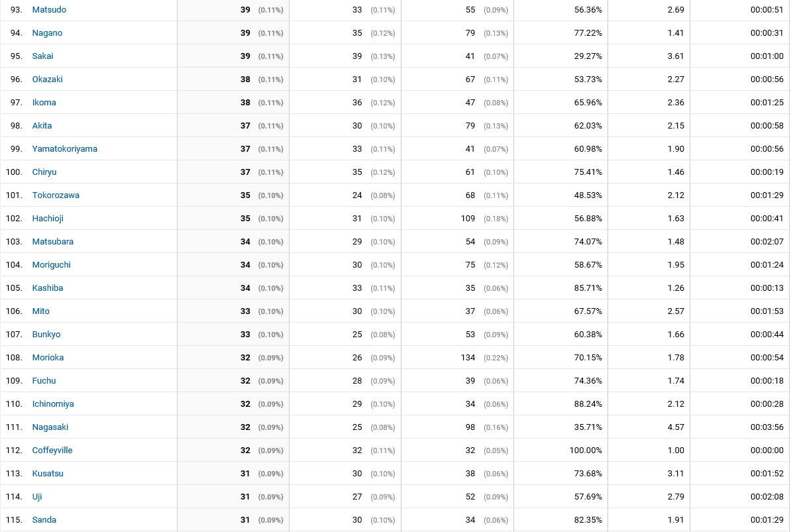Viewport: 791px width, 532px height.
Task: Click the Mito city link
Action: click(41, 311)
